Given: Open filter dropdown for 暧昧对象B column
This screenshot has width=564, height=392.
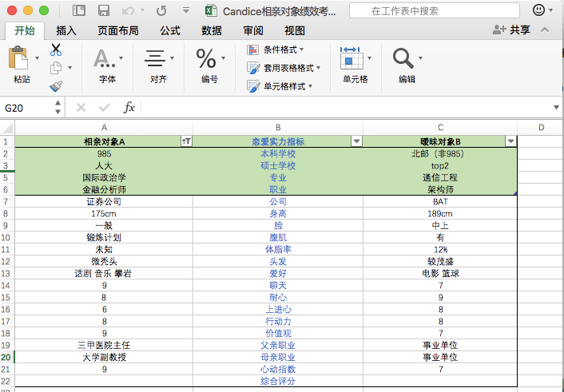Looking at the screenshot, I should pos(510,141).
